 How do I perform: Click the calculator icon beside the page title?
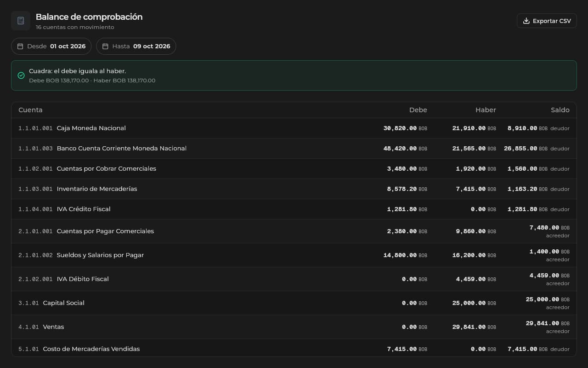tap(21, 21)
